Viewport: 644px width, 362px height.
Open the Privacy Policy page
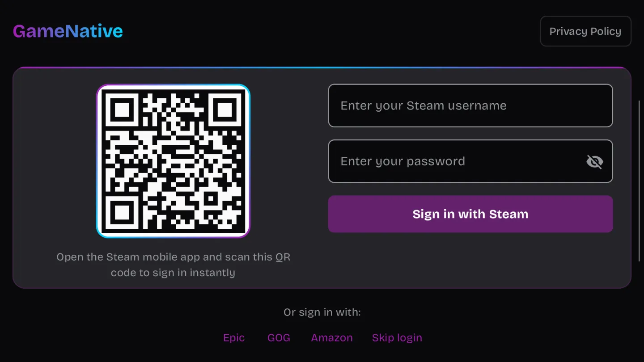tap(585, 31)
